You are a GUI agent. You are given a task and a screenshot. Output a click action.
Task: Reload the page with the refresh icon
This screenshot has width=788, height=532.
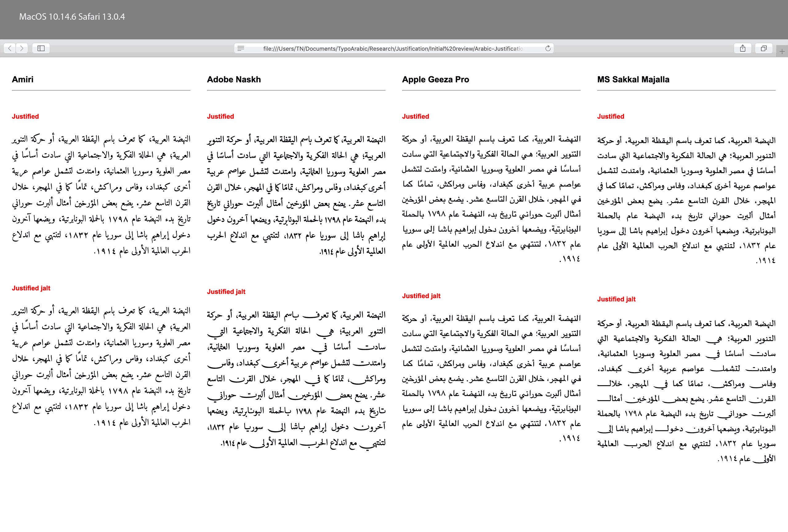[548, 48]
